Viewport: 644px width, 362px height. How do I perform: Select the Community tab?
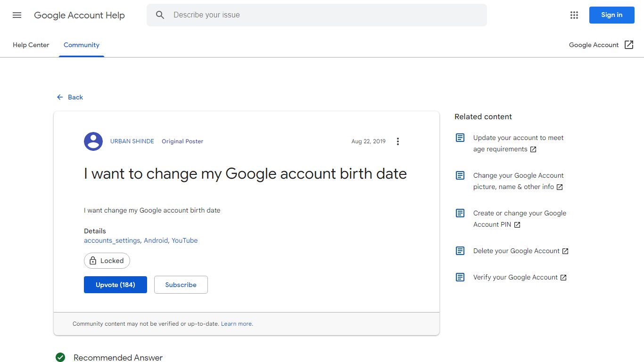tap(82, 45)
